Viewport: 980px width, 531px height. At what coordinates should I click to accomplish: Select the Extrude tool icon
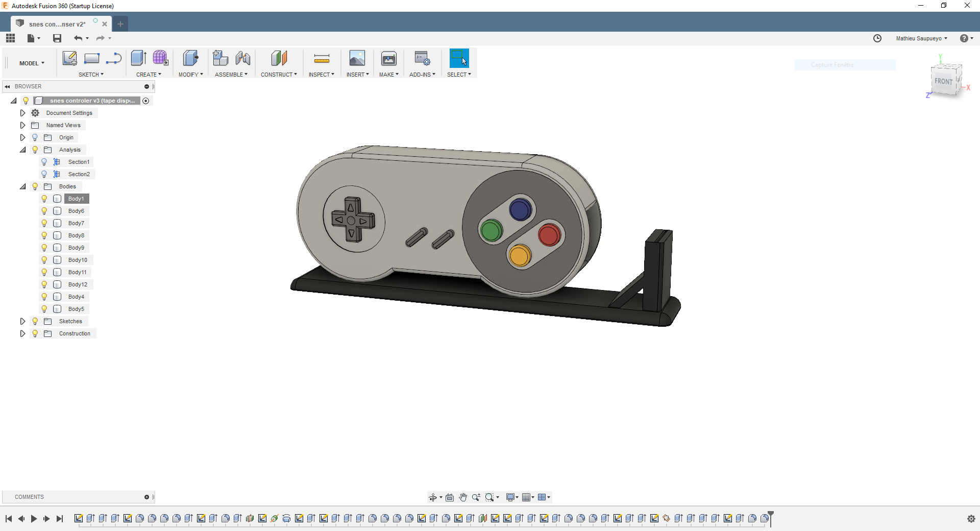139,58
